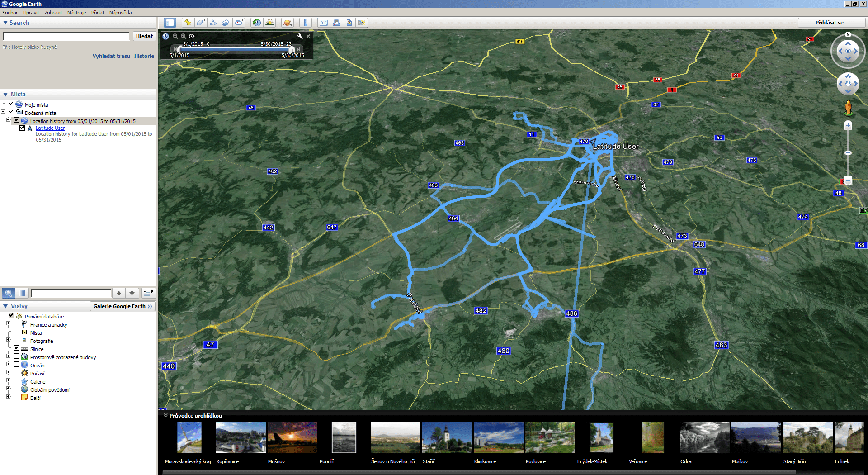Expand Hranice a značky tree node
Viewport: 868px width, 475px height.
point(9,324)
